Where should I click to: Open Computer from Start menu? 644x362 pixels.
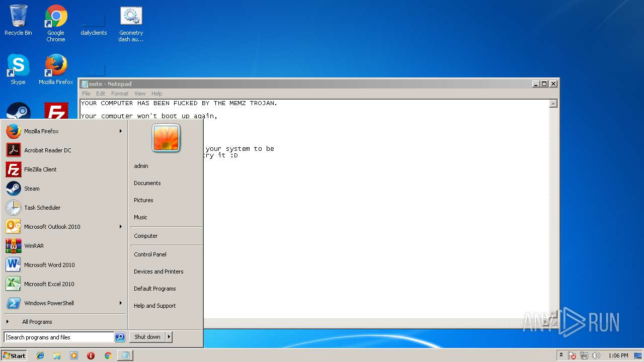point(166,236)
